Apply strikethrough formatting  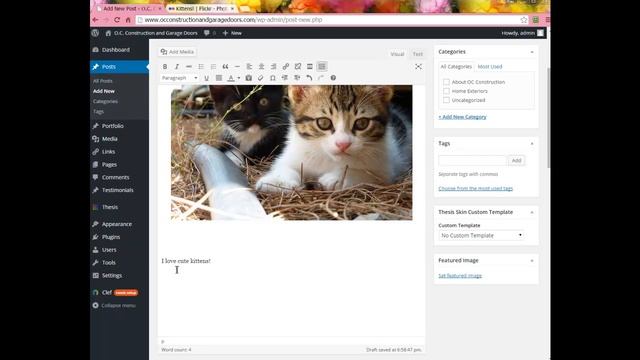(x=189, y=67)
